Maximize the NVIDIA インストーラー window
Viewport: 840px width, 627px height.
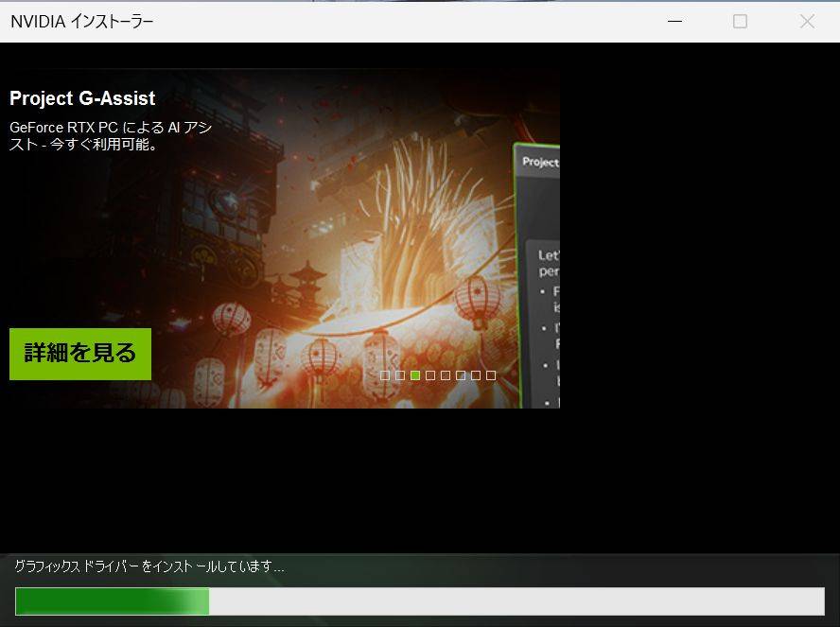tap(740, 22)
